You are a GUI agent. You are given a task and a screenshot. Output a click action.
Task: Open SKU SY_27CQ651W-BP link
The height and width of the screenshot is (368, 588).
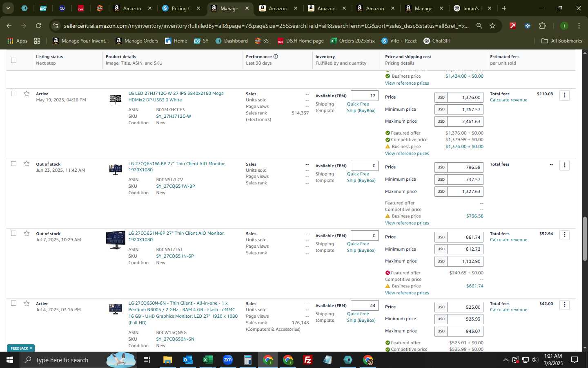pos(176,186)
